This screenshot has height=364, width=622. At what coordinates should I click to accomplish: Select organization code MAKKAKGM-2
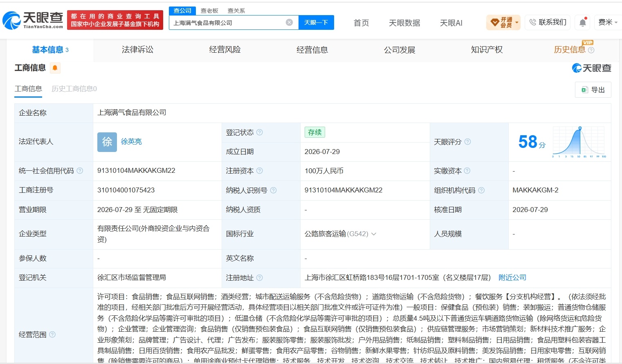tap(535, 190)
